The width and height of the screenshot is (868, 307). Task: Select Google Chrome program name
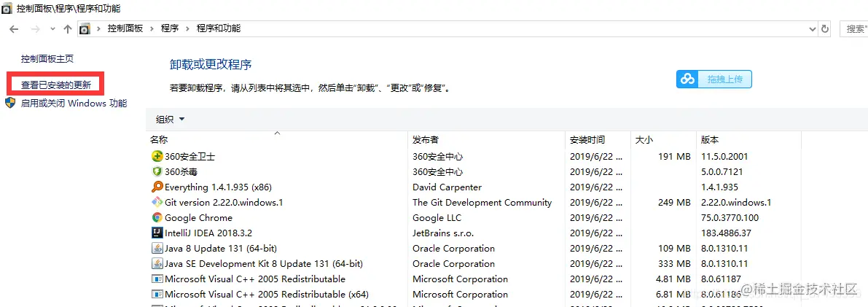(199, 218)
